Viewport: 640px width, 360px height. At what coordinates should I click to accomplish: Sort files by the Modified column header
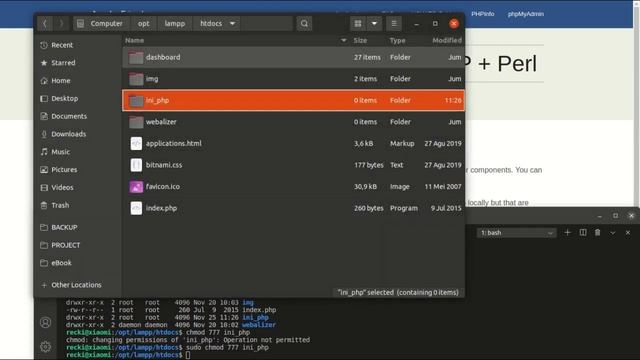(447, 40)
